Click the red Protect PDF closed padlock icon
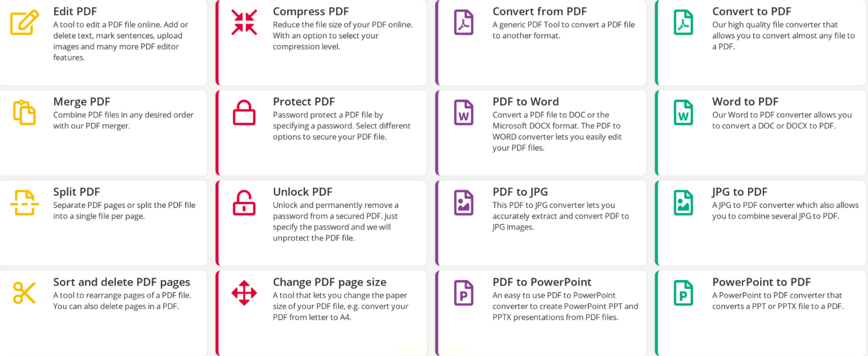This screenshot has width=868, height=356. pyautogui.click(x=244, y=113)
